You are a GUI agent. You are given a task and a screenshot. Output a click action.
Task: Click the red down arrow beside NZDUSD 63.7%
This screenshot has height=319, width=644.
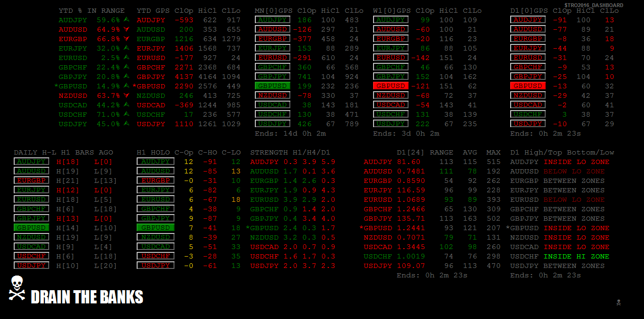(x=126, y=95)
